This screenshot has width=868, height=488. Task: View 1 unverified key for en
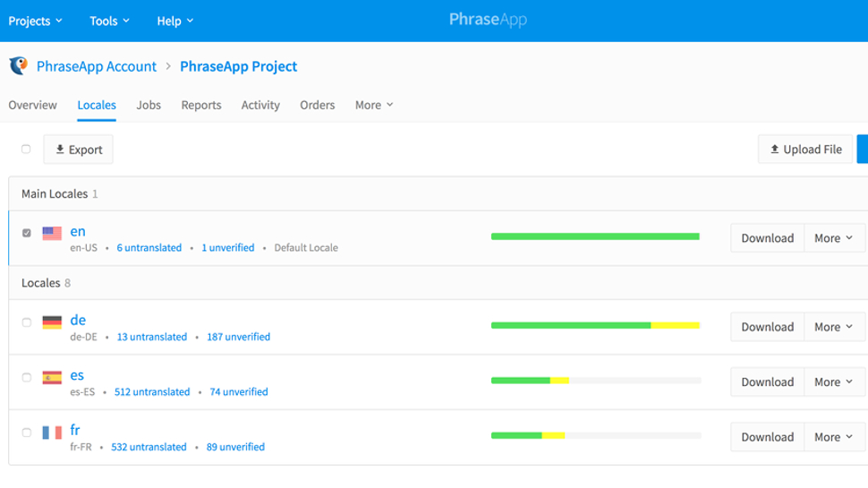[x=227, y=248]
